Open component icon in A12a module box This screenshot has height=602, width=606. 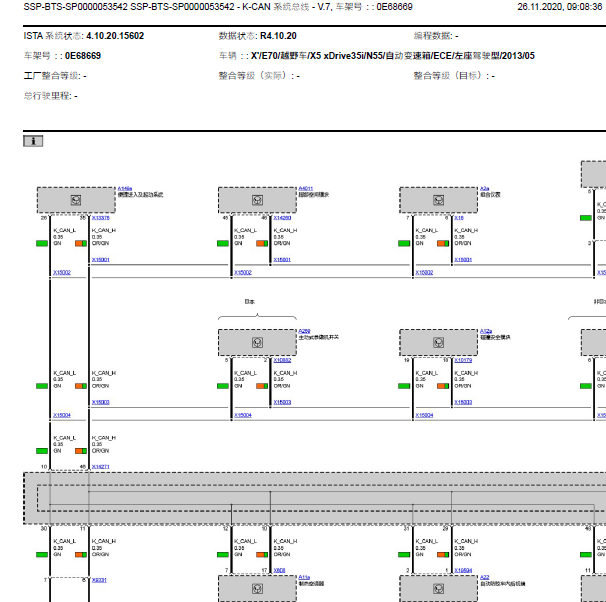pos(438,342)
